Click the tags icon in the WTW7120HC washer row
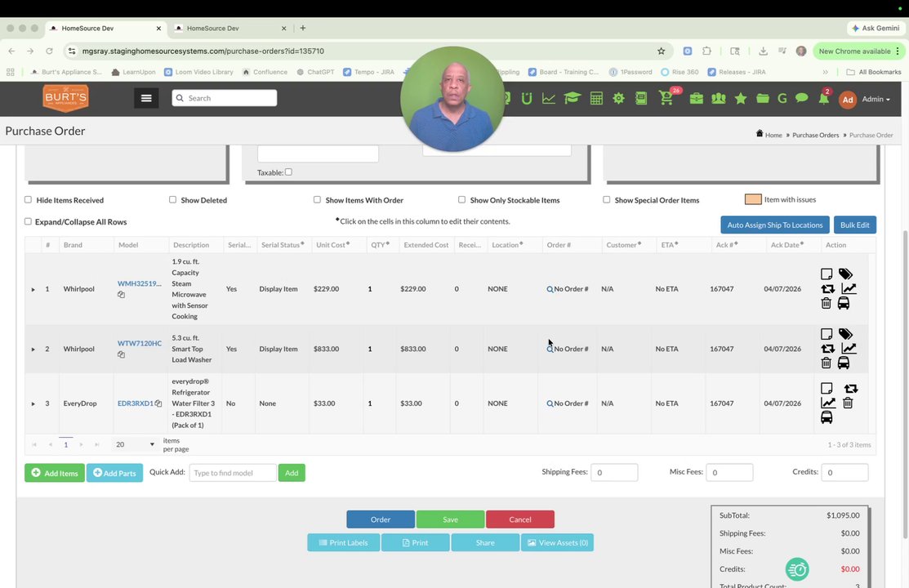This screenshot has width=909, height=588. (845, 333)
